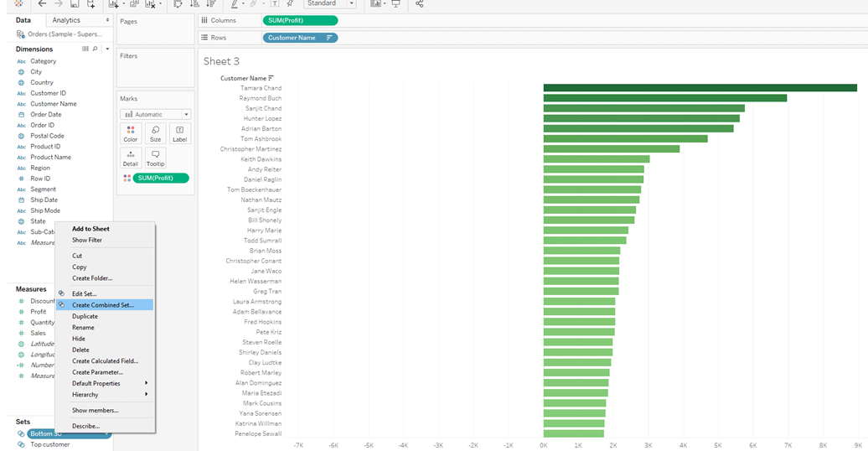Choose Rename from context menu
The width and height of the screenshot is (868, 451).
[x=105, y=328]
